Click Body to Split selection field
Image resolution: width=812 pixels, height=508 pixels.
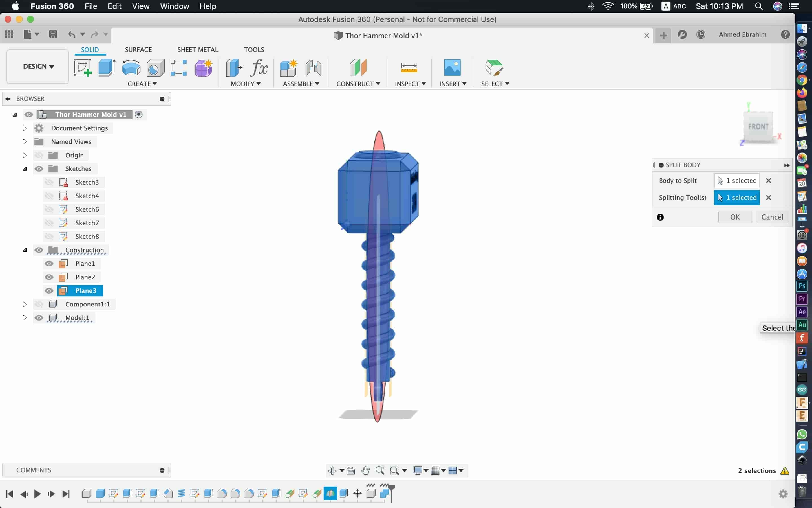point(736,181)
